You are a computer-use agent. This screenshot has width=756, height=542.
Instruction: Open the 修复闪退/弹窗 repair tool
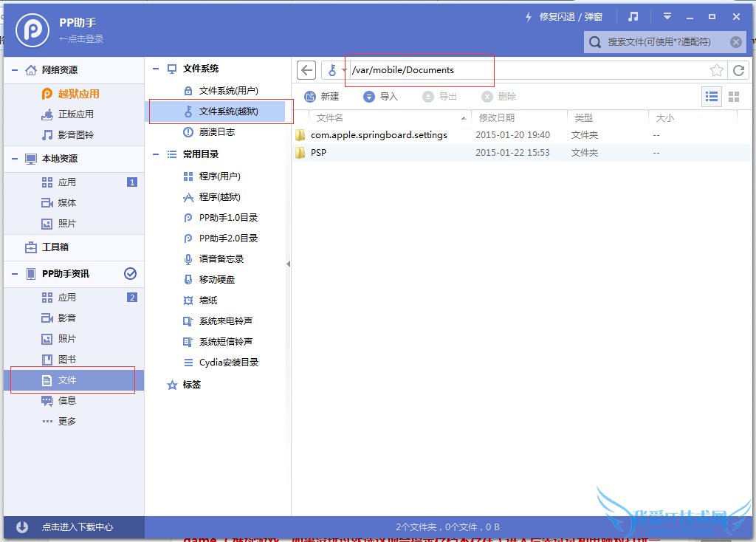click(x=568, y=15)
